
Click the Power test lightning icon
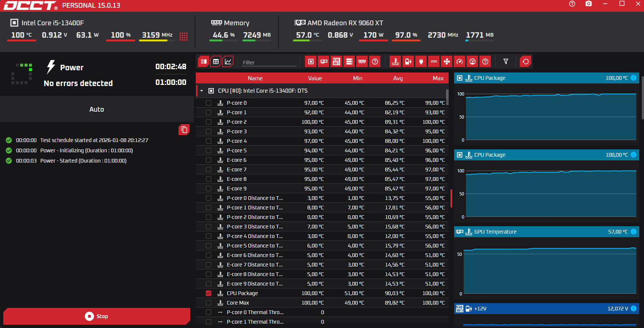coord(51,67)
